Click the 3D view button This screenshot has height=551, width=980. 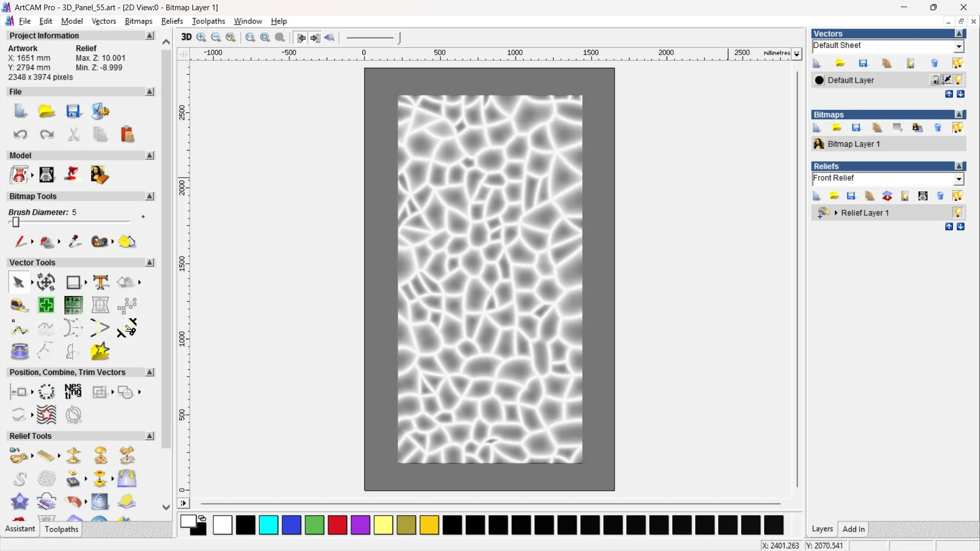click(x=186, y=37)
